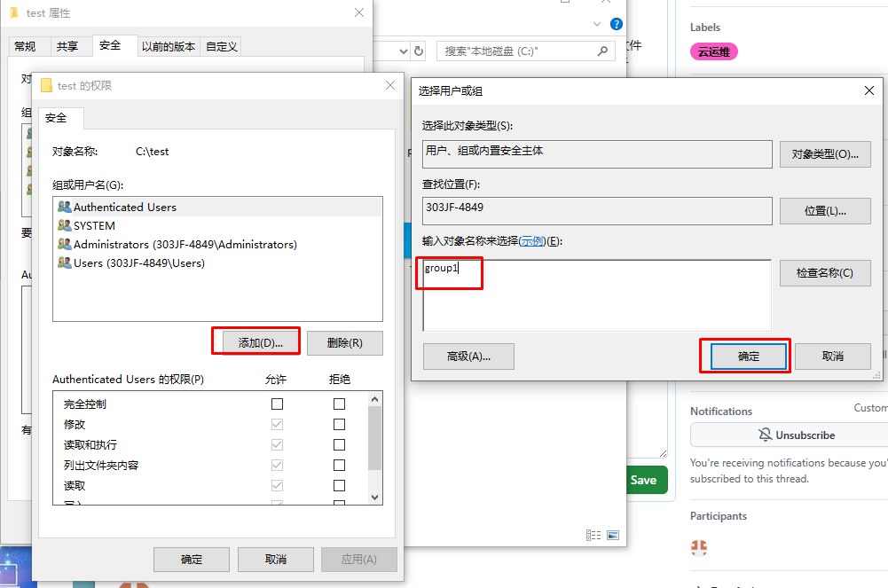Check Deny for Modify (修改)
888x588 pixels.
coord(339,424)
